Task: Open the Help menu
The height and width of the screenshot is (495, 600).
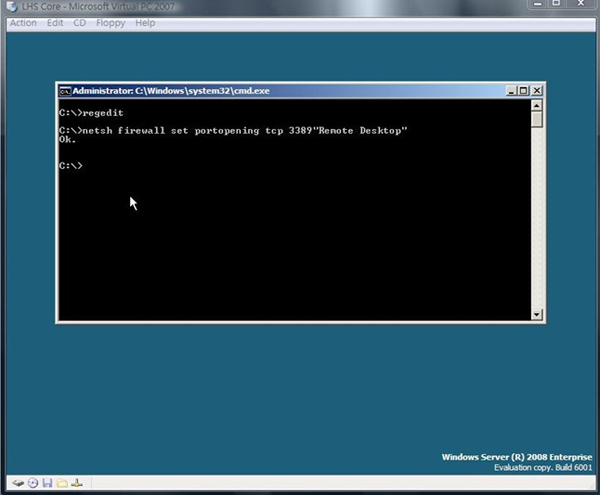Action: 145,23
